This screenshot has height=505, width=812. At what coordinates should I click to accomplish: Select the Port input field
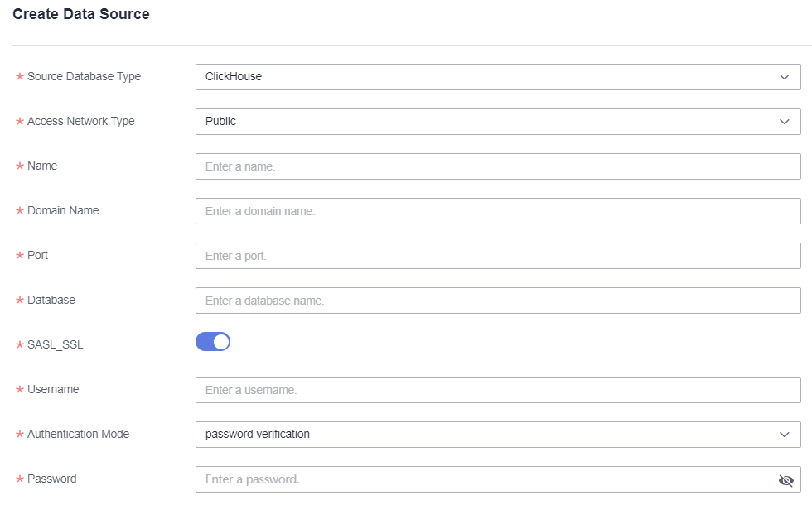click(x=497, y=256)
